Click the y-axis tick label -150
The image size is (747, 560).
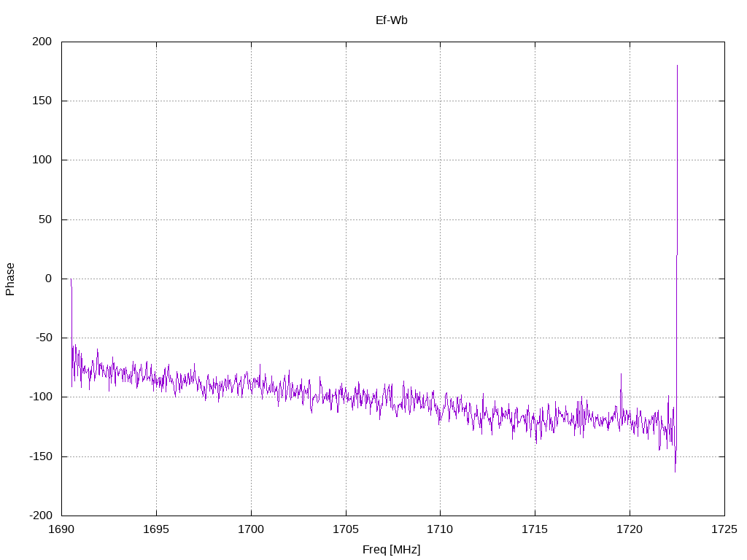[x=41, y=456]
